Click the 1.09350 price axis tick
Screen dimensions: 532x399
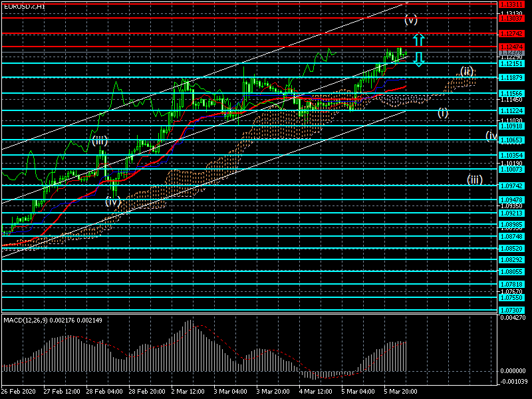click(x=511, y=206)
